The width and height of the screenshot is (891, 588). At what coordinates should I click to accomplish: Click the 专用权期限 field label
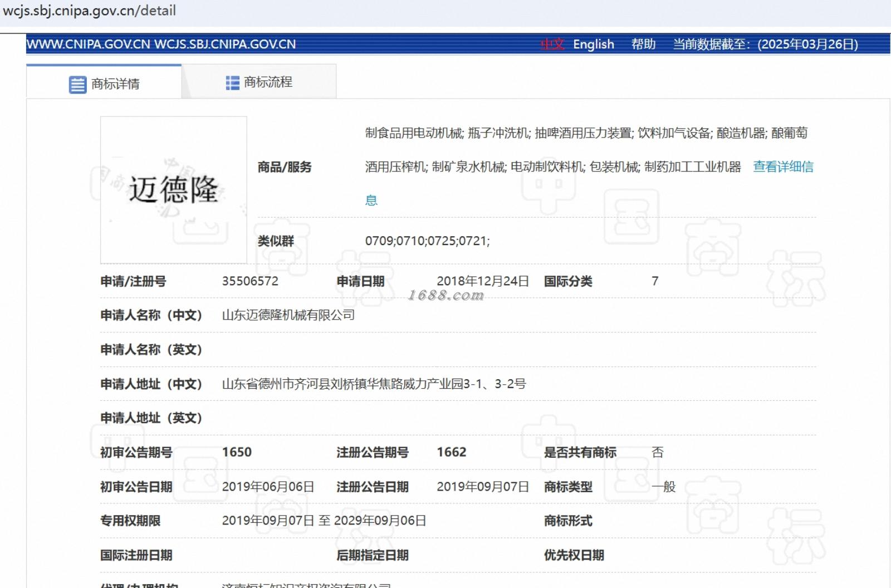pos(130,521)
